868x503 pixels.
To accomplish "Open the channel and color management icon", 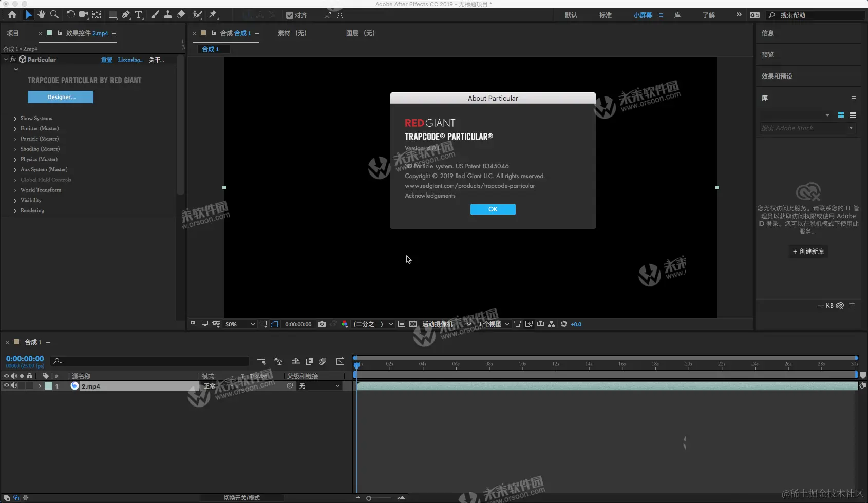I will [345, 324].
